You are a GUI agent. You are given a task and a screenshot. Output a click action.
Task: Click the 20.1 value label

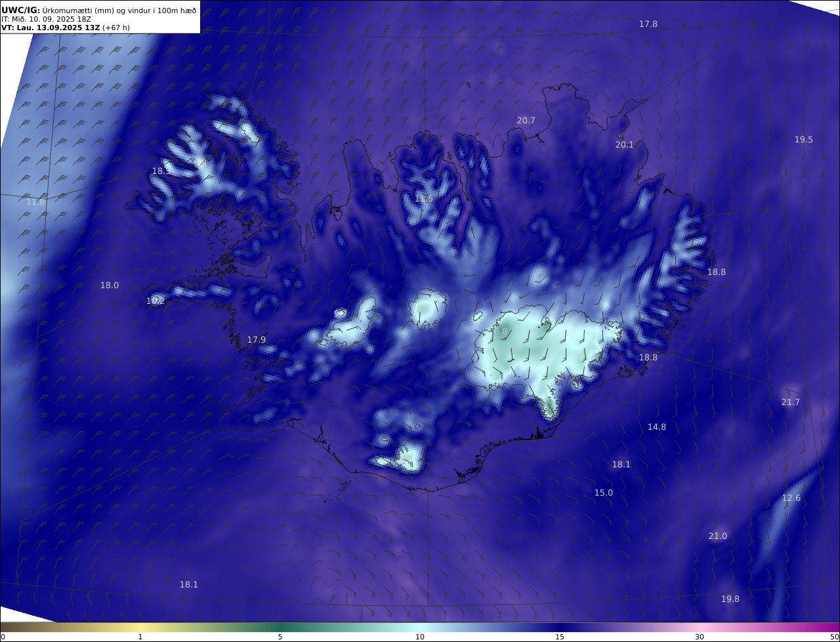[625, 144]
